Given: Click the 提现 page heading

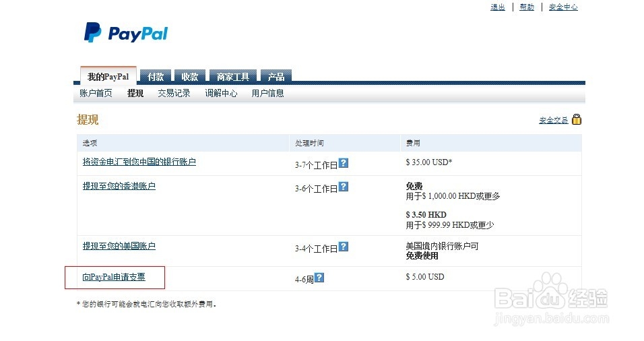Looking at the screenshot, I should (x=88, y=120).
